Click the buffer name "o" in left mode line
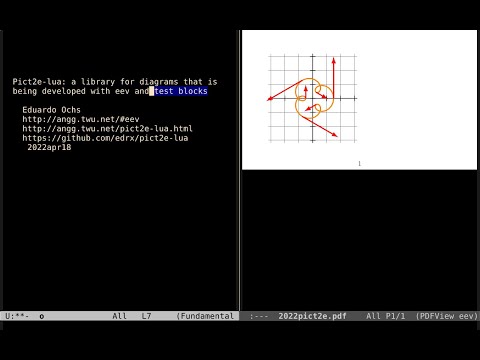Image resolution: width=480 pixels, height=360 pixels. click(42, 316)
